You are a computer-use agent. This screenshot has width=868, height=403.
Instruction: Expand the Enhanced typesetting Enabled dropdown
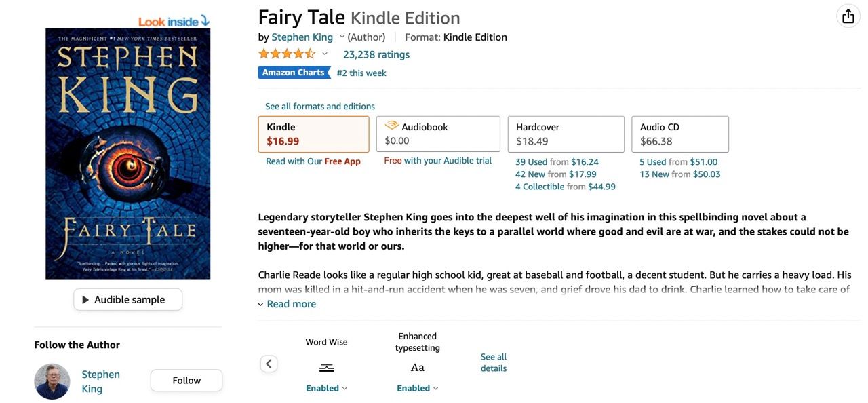tap(418, 388)
